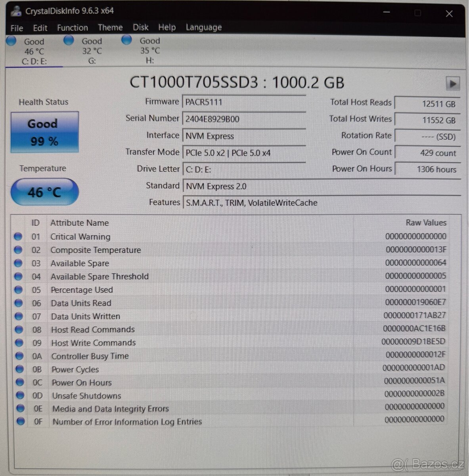This screenshot has width=469, height=476.
Task: Click the indicator beside Media and Data Integrity Errors
Action: coord(21,408)
